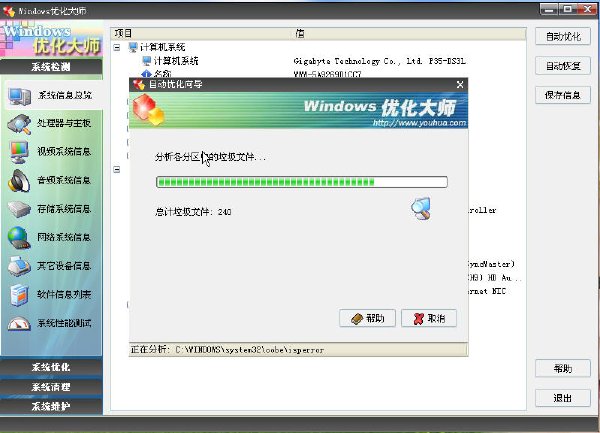Open the 系统维护 section tab
Viewport: 600px width, 433px height.
tap(51, 406)
